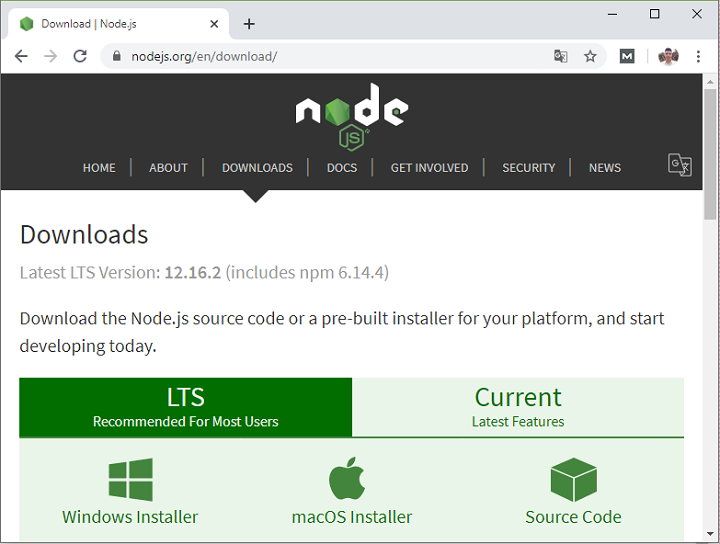The image size is (720, 544).
Task: Click the macOS Installer link
Action: coord(352,517)
